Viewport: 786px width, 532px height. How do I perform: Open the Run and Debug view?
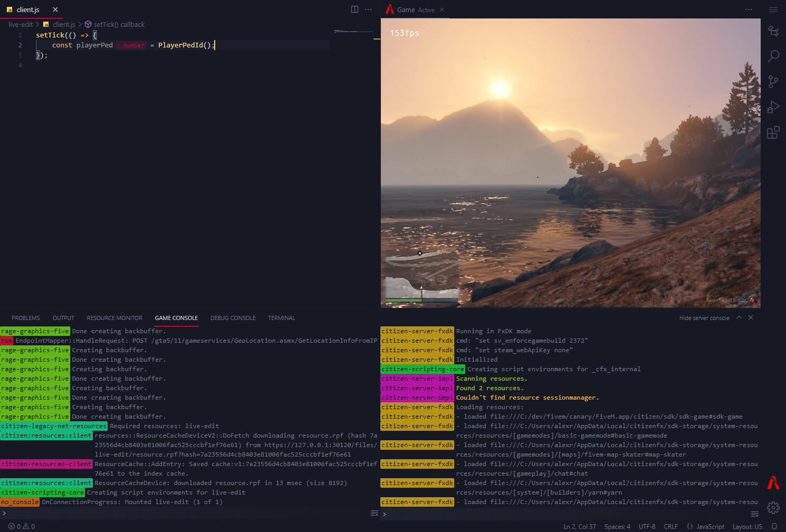pos(773,107)
